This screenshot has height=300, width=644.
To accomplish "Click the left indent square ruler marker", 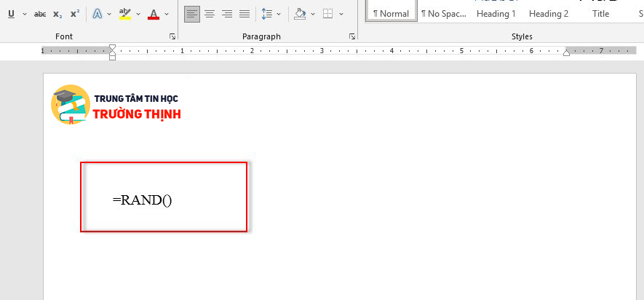I will (112, 58).
